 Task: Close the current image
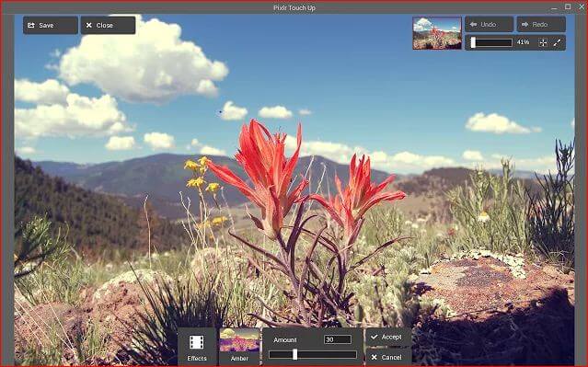(108, 25)
